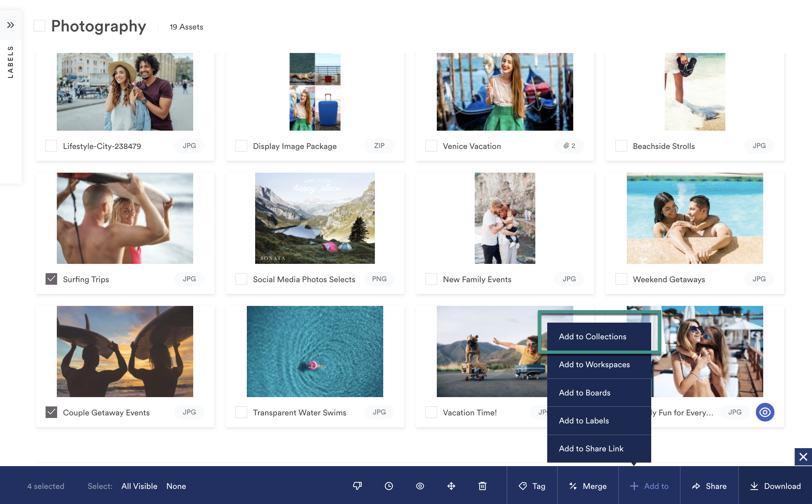Screen dimensions: 812x504
Task: Check the Venice Vacation checkbox
Action: (431, 146)
